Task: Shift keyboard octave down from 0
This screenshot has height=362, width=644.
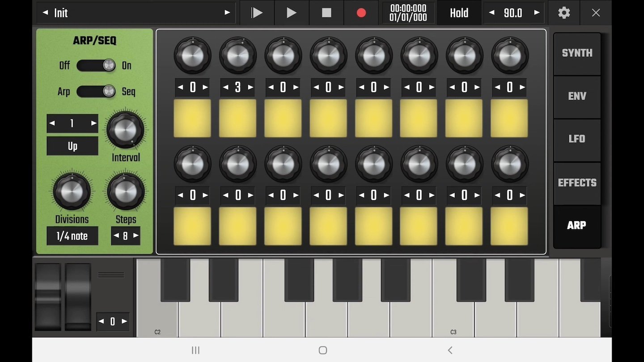Action: 102,321
